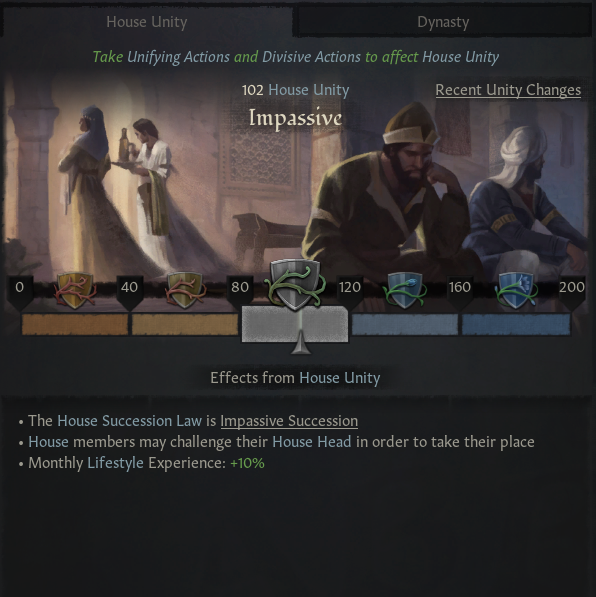Select the House Unity tab

click(x=147, y=22)
